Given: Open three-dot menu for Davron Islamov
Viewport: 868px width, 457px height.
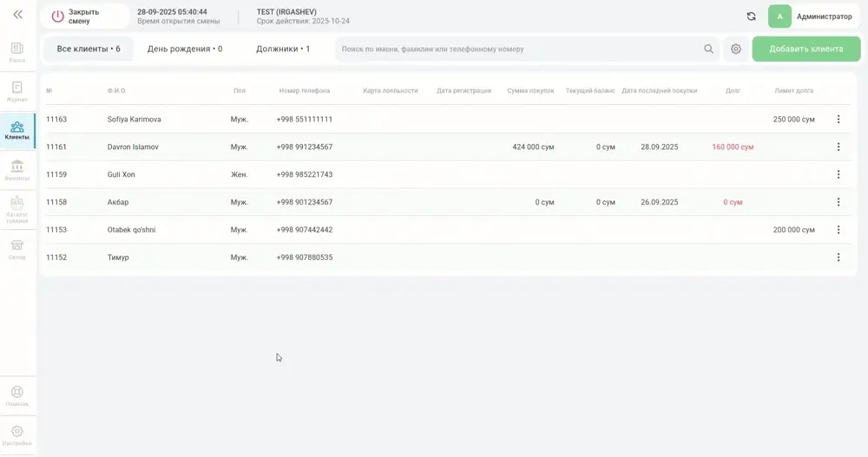Looking at the screenshot, I should 838,147.
